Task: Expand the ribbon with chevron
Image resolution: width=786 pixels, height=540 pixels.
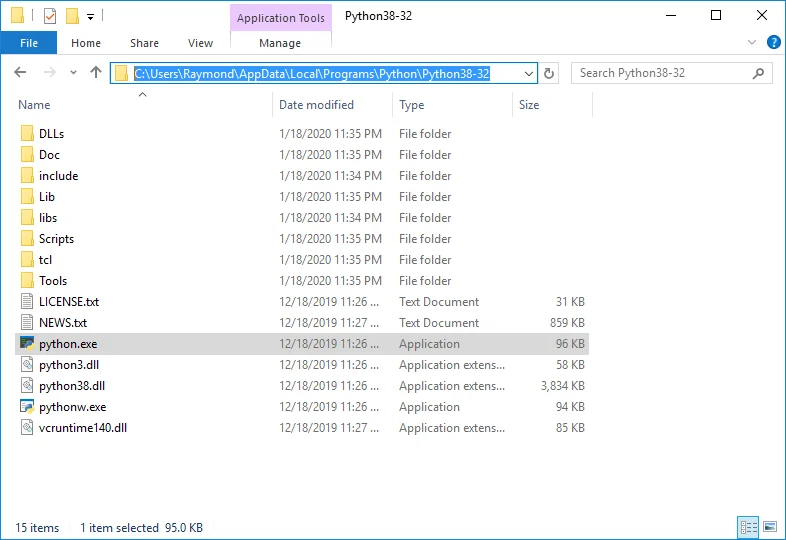Action: point(753,43)
